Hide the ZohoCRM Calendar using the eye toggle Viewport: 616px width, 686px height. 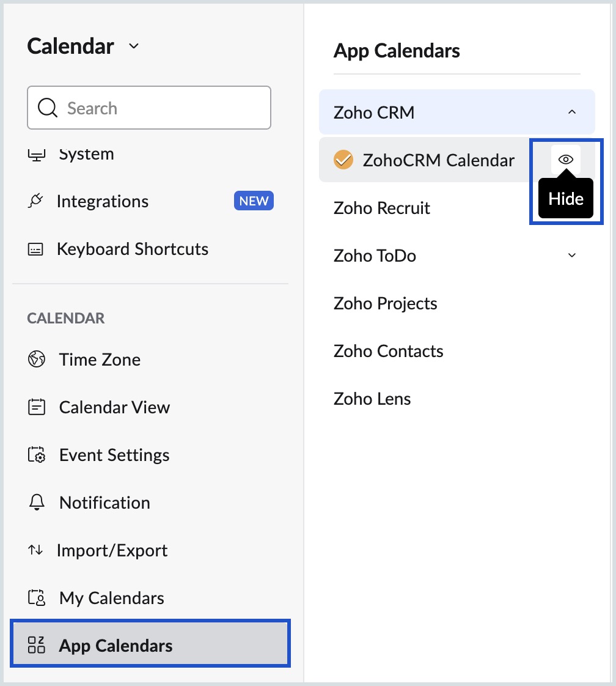coord(565,160)
